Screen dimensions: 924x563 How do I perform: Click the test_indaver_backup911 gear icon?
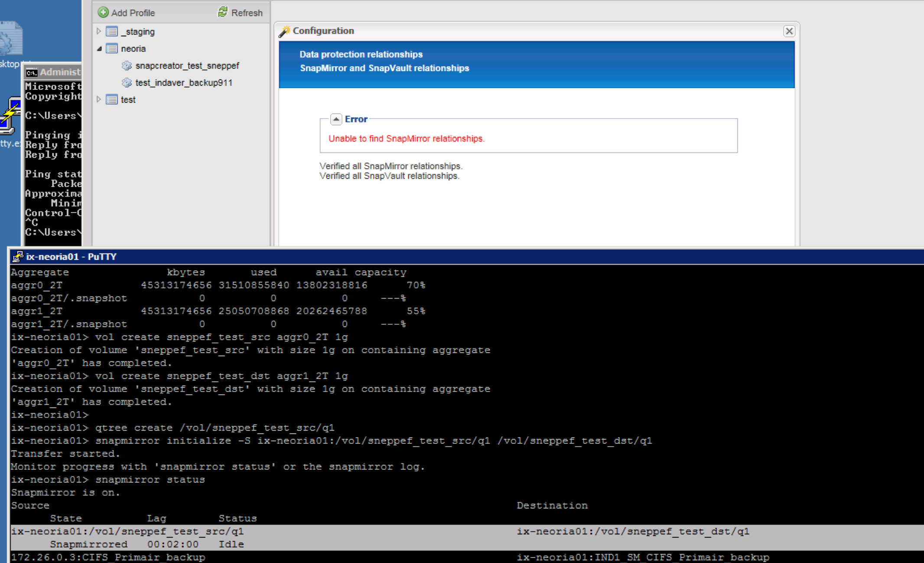127,82
